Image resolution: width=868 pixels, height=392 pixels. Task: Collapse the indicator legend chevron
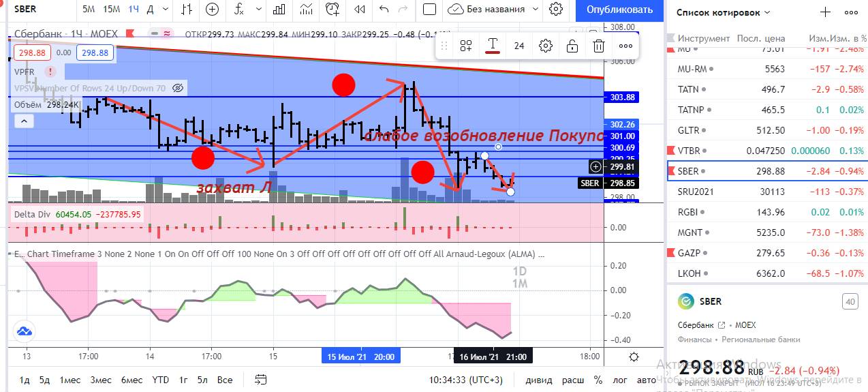click(x=24, y=121)
